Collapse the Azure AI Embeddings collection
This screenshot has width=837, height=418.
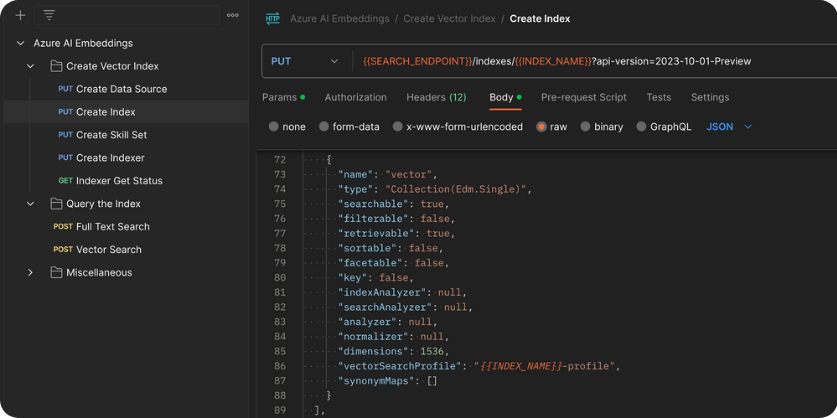tap(20, 43)
